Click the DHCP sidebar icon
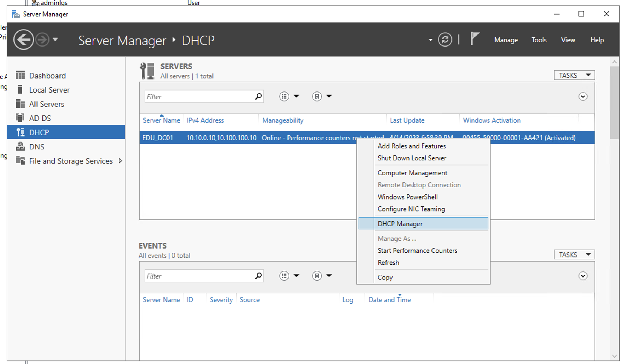 point(21,132)
